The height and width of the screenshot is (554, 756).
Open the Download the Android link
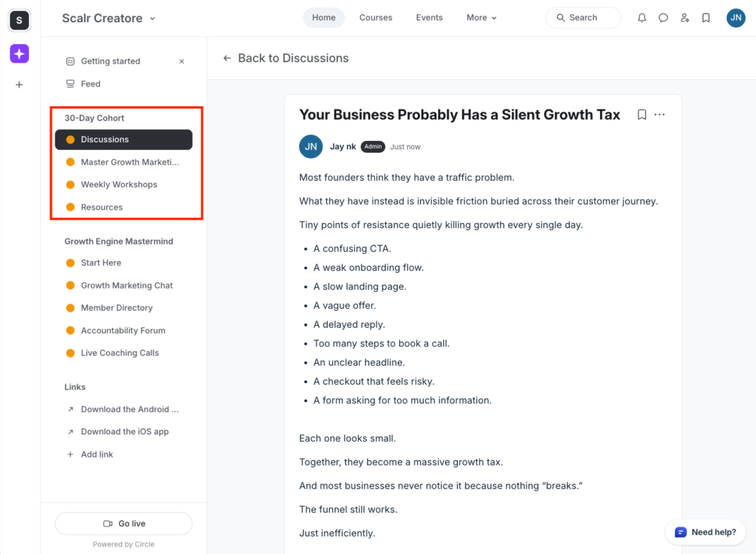click(123, 409)
